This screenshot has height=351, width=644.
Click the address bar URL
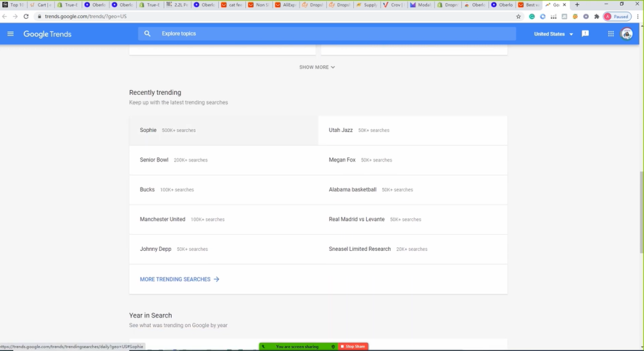pos(86,16)
